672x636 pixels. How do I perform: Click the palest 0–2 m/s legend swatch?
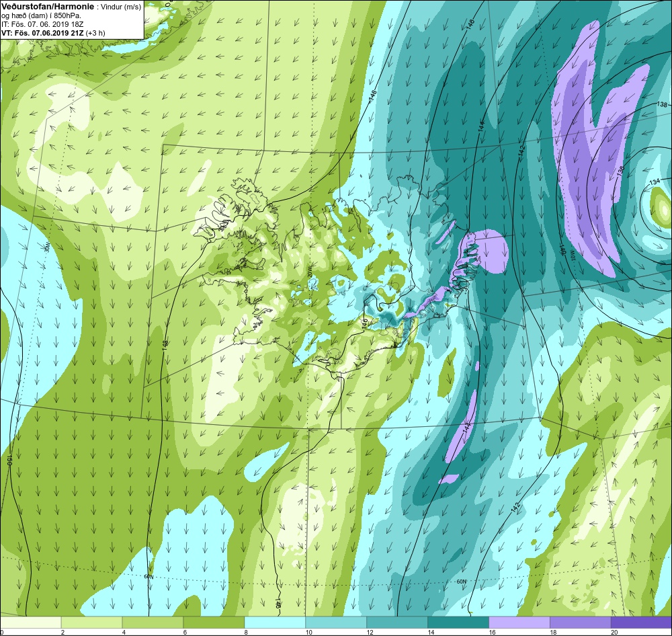pyautogui.click(x=31, y=622)
